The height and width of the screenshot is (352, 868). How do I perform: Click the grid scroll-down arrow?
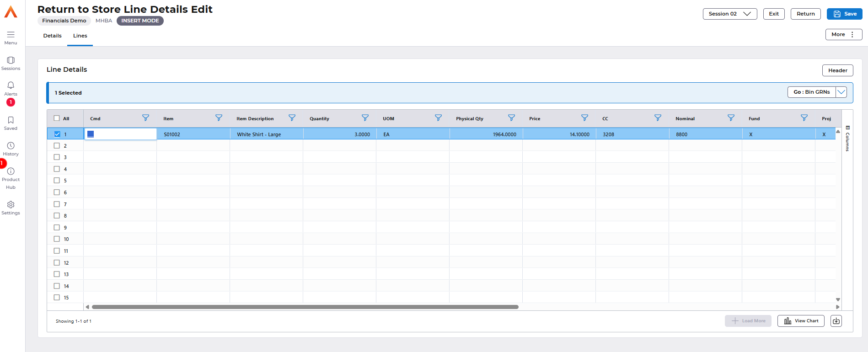(838, 300)
